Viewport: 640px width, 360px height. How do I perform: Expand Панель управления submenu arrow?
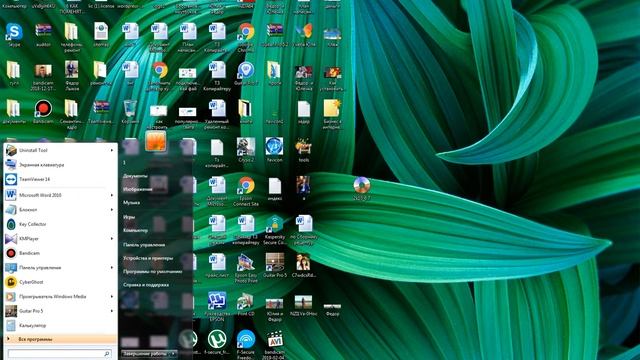tap(111, 267)
